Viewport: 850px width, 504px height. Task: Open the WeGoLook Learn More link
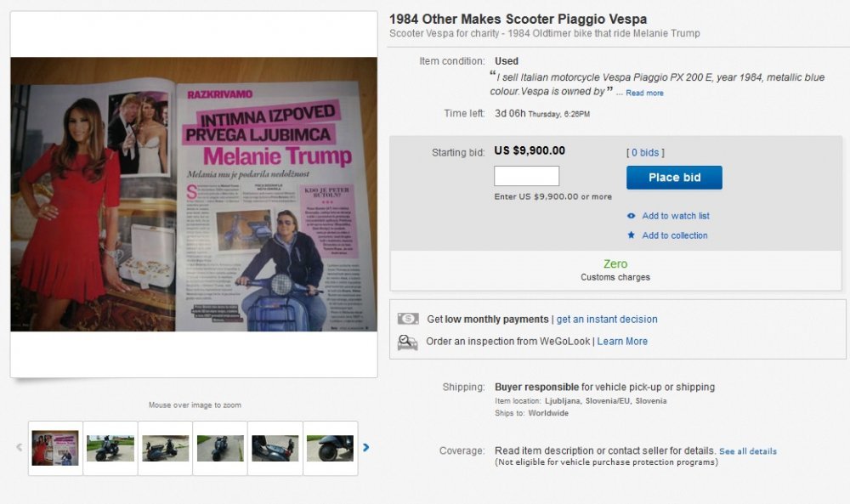622,342
